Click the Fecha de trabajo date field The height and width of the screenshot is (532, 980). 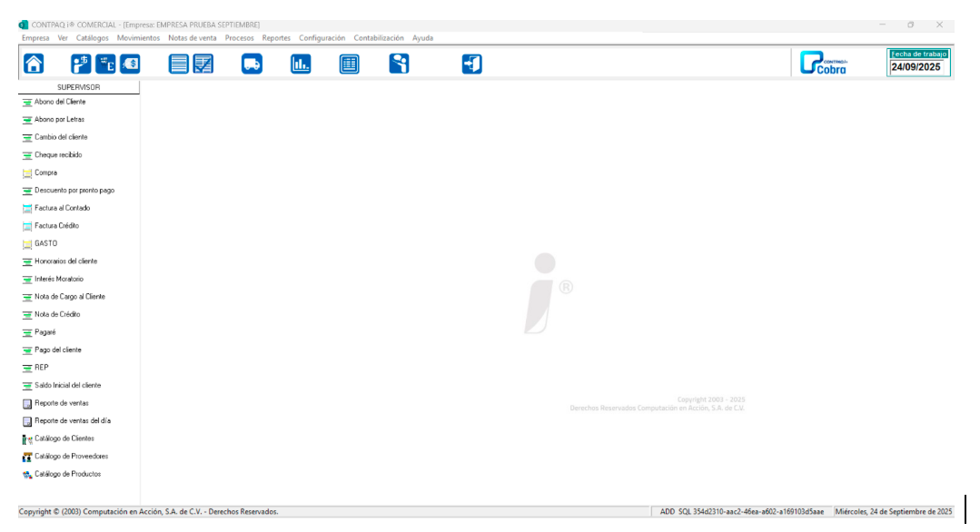tap(918, 67)
